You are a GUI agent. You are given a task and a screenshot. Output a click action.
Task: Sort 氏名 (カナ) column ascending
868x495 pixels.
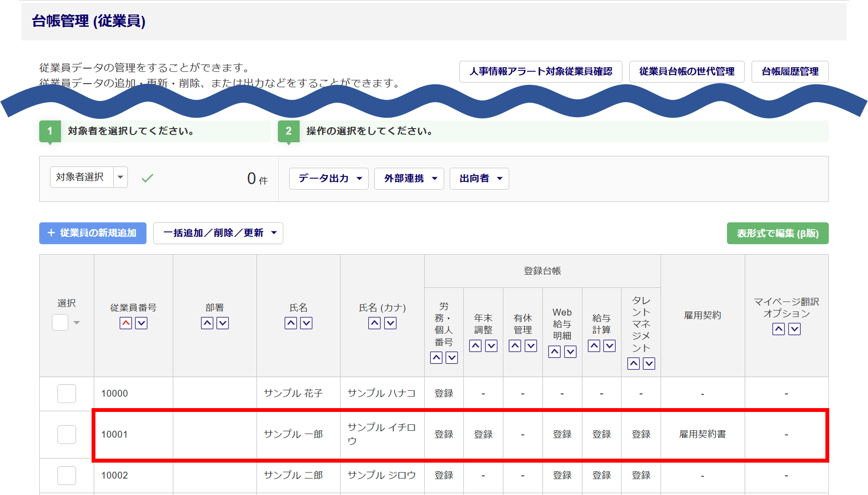[x=374, y=323]
